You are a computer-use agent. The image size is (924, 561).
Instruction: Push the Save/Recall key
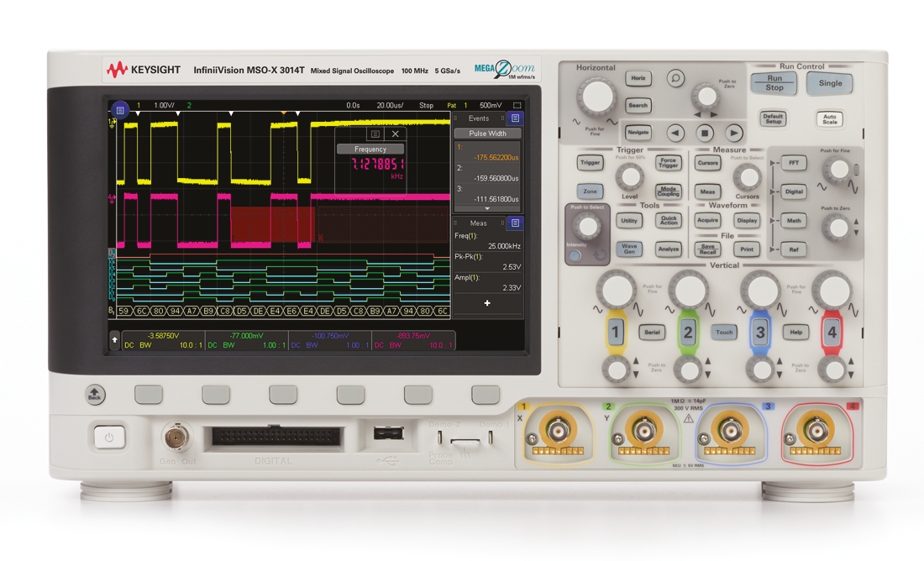[707, 249]
